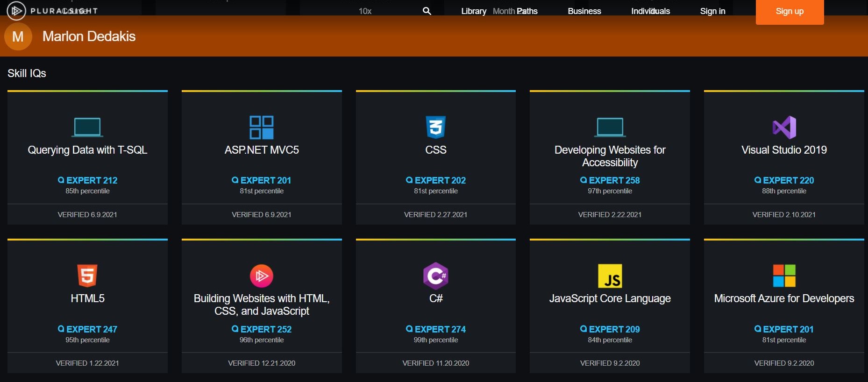Screen dimensions: 868x382
Task: Click the Marlon Dedakis profile name
Action: (89, 36)
